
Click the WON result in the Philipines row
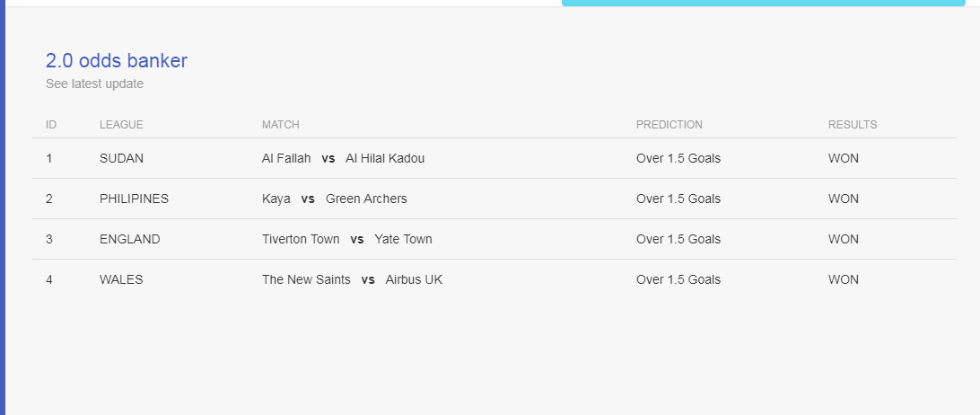click(843, 199)
